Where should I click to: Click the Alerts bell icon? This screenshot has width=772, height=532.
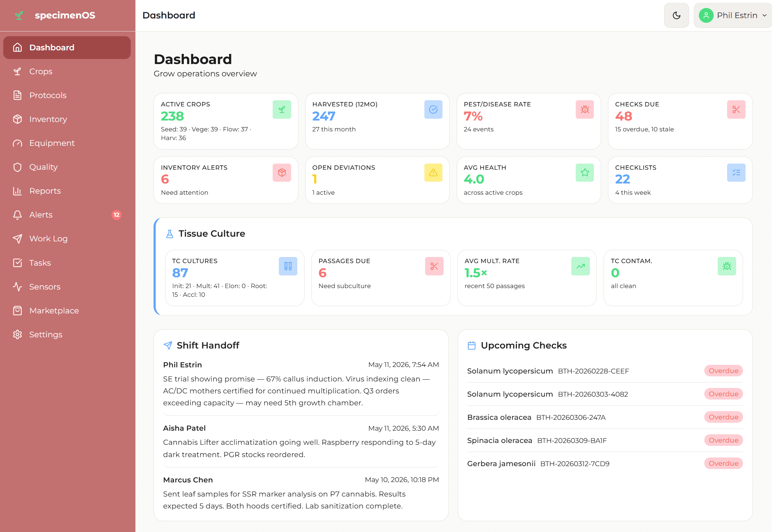(17, 215)
